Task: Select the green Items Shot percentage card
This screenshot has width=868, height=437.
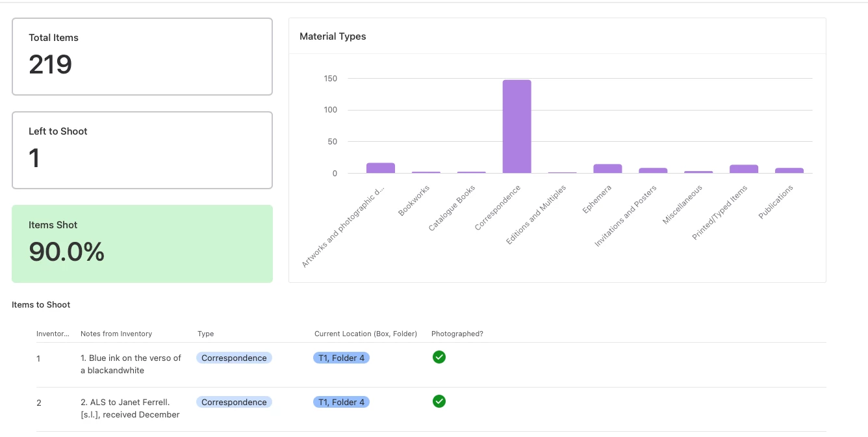Action: pyautogui.click(x=142, y=244)
